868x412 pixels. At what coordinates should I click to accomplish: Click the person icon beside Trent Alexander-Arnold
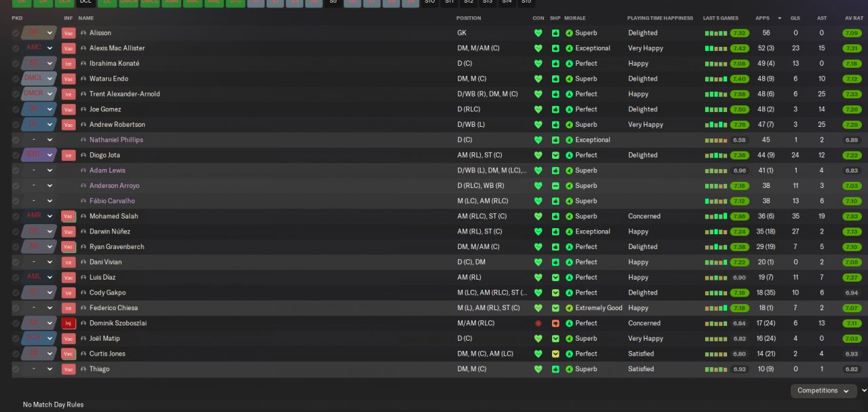pos(83,94)
